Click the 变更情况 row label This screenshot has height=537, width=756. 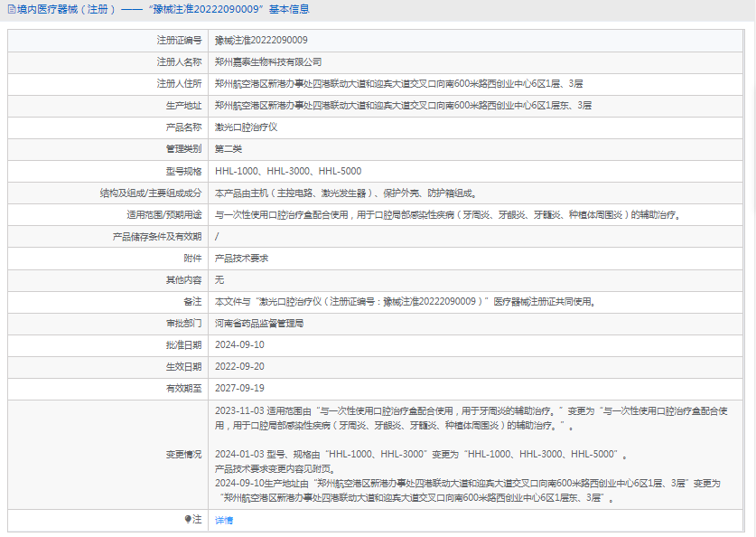tap(183, 454)
